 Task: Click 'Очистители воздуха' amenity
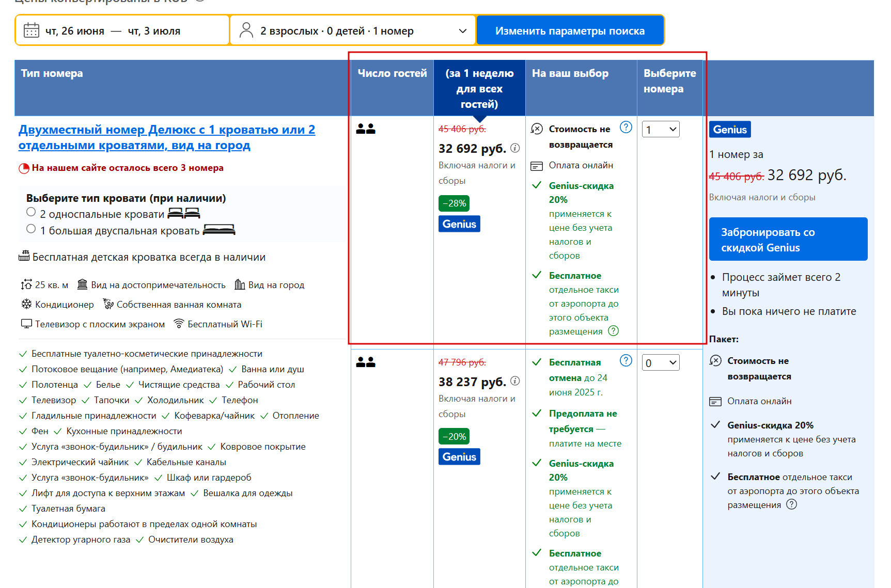(191, 539)
